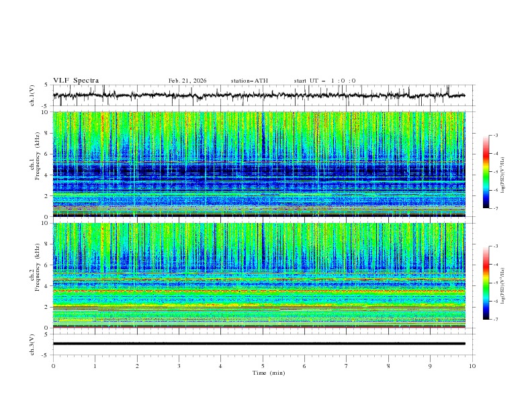Click the date "Feb. 21, 2026"

tap(187, 81)
